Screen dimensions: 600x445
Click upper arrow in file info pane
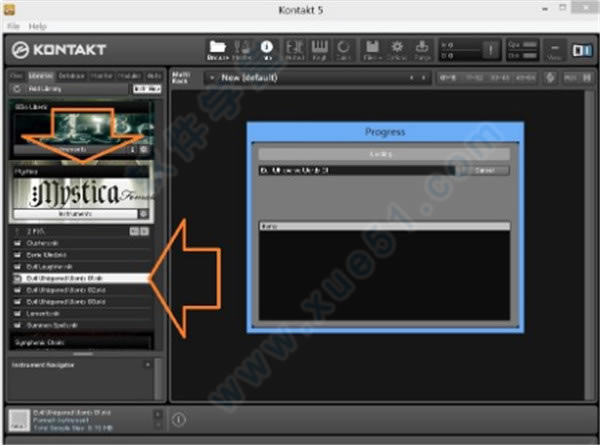pyautogui.click(x=158, y=414)
